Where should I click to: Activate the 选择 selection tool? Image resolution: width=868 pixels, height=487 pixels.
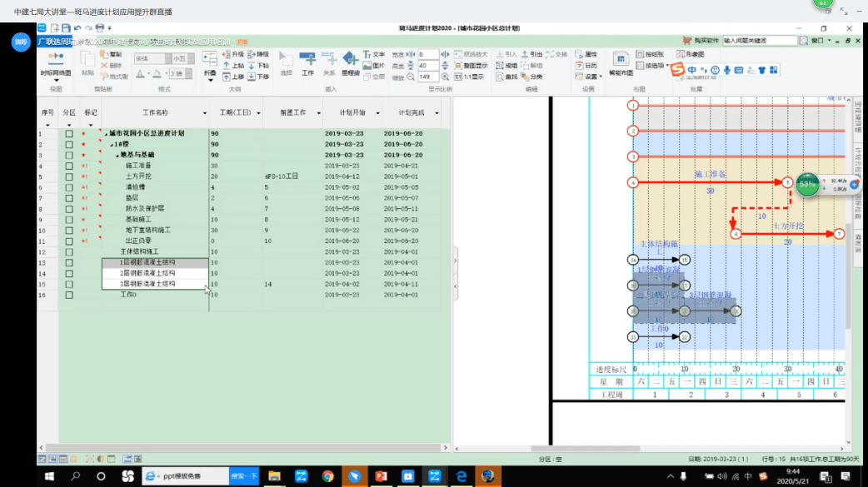coord(286,63)
